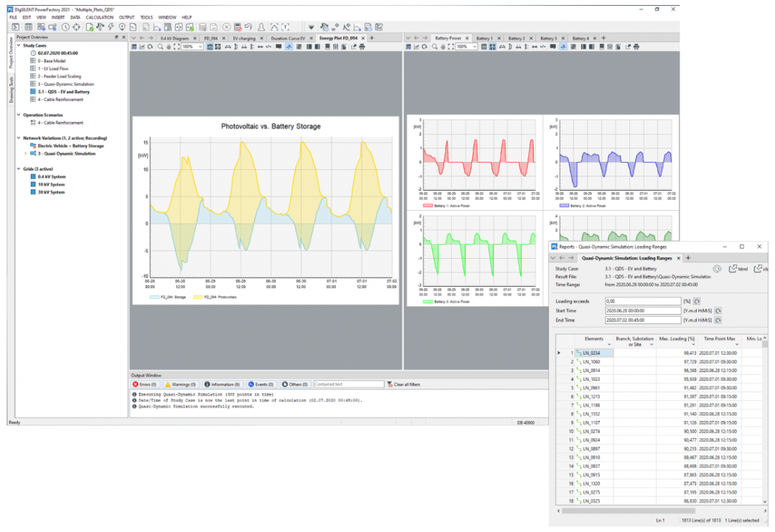Click refresh icon beside End Time field
Screen dimensions: 775x532
click(x=718, y=320)
